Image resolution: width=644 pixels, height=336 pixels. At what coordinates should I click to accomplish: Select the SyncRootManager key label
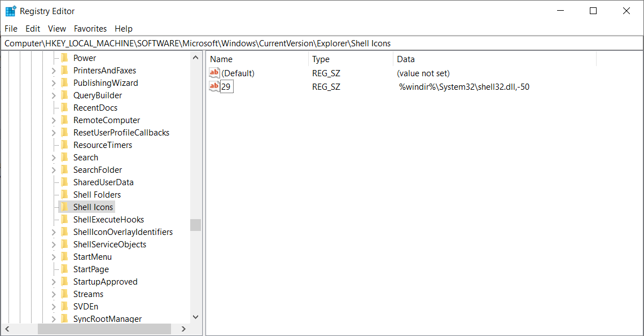tap(108, 318)
